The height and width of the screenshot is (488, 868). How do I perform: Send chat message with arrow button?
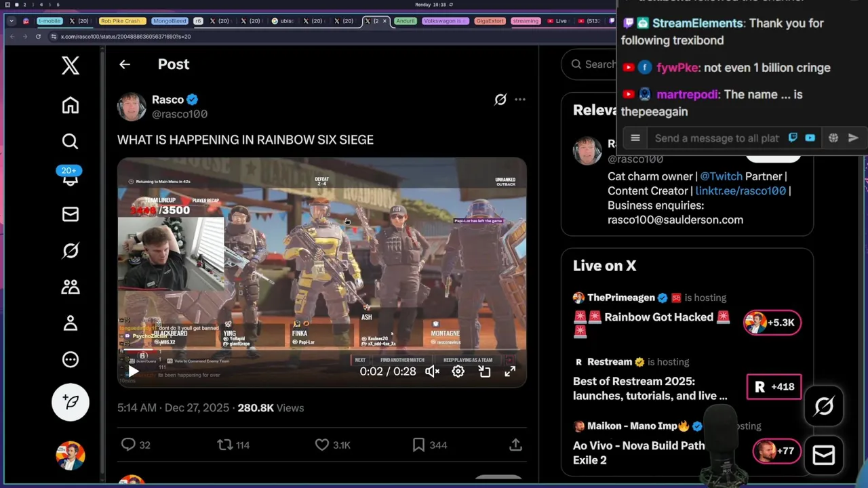tap(854, 138)
